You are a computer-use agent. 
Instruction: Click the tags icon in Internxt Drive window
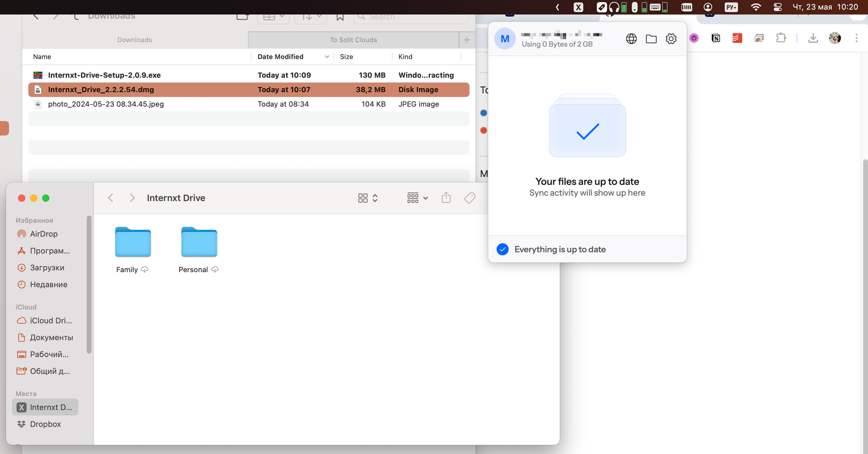click(470, 198)
